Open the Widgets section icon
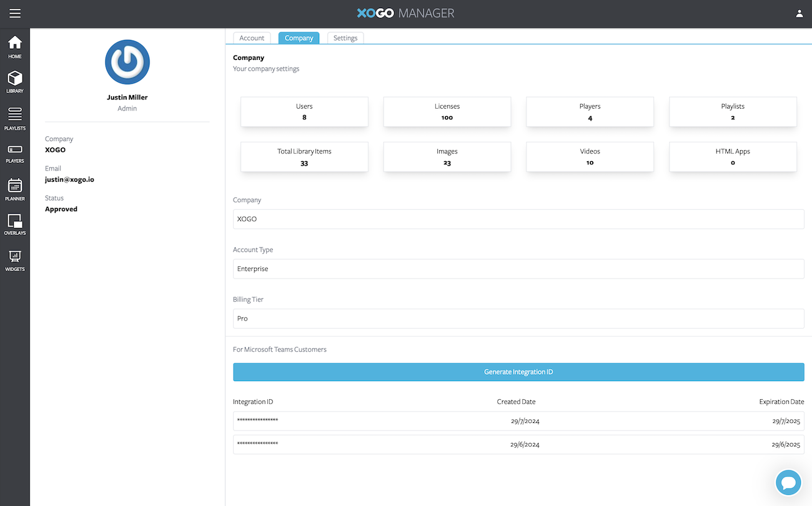The width and height of the screenshot is (812, 506). pyautogui.click(x=14, y=259)
